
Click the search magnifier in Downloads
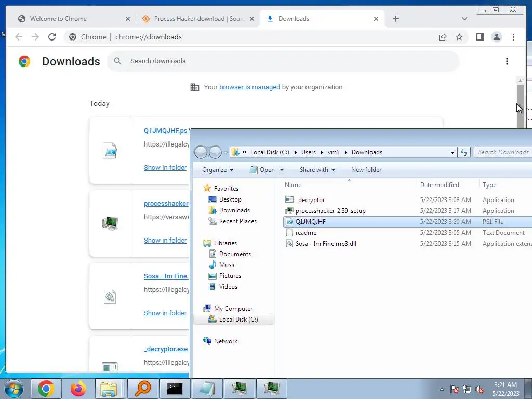click(118, 61)
